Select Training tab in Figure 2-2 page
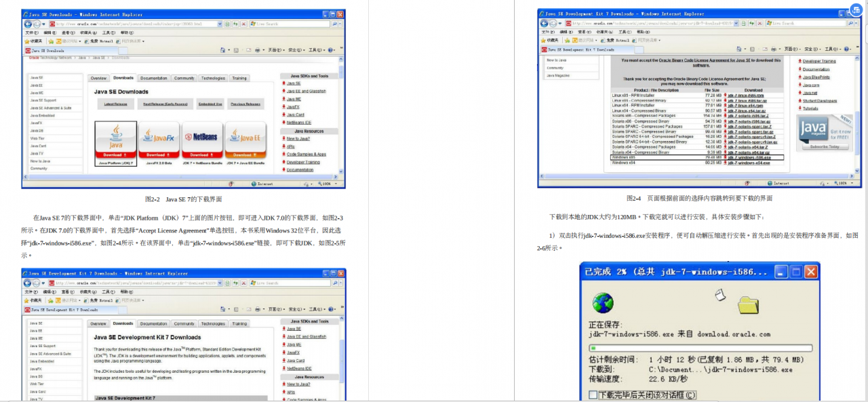The image size is (868, 402). coord(239,78)
